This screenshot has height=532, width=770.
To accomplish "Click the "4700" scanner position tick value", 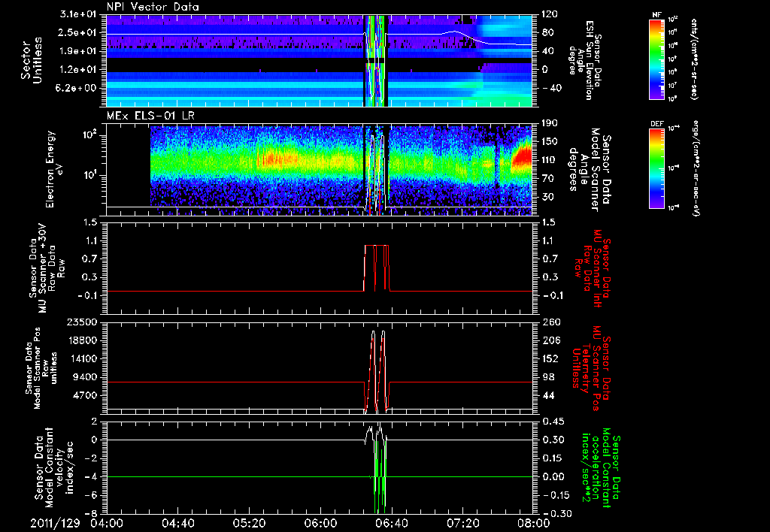I will (86, 395).
